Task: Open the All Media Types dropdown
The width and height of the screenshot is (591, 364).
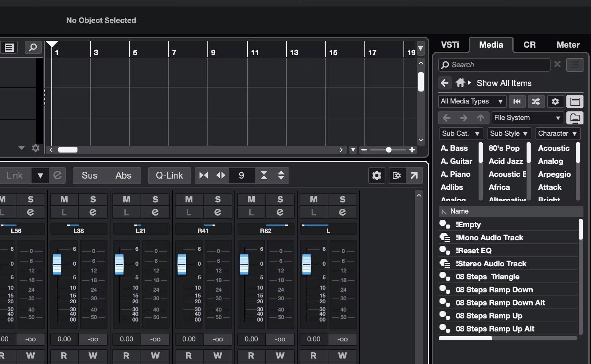Action: coord(472,101)
